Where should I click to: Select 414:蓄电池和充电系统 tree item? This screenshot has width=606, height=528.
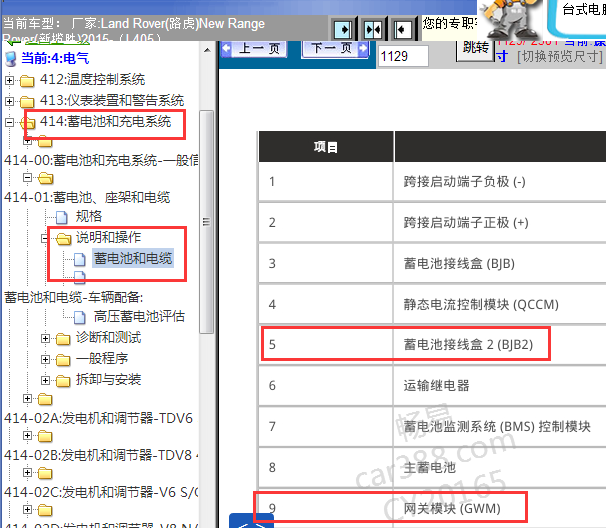[105, 121]
